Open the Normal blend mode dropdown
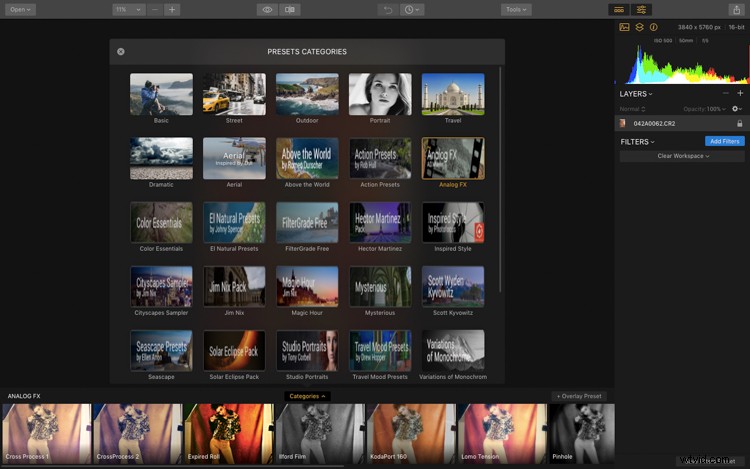This screenshot has width=750, height=469. pos(632,109)
